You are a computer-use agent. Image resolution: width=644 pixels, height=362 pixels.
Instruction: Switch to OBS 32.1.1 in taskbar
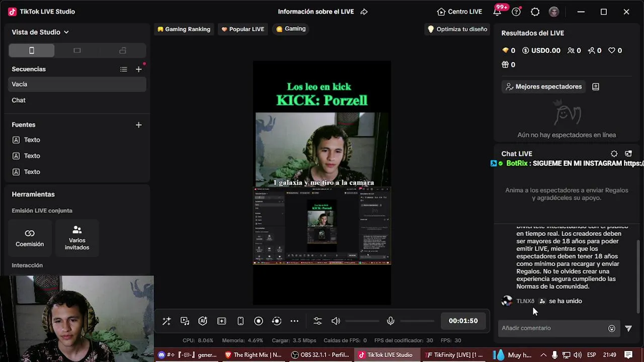(x=320, y=355)
